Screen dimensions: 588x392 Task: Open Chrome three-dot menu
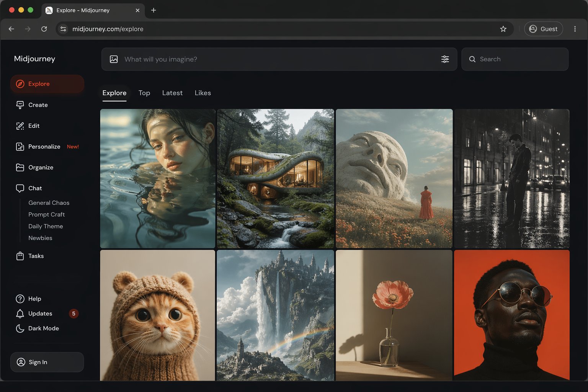(575, 29)
